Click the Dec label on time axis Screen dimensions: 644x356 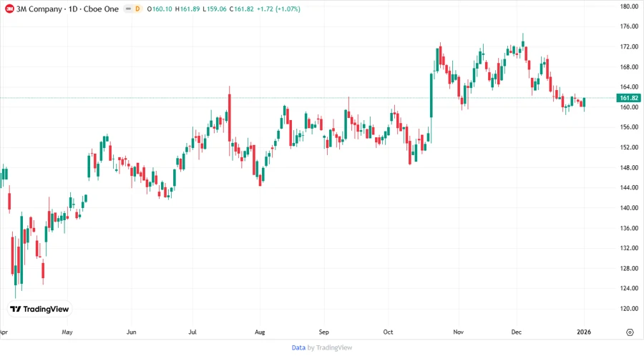(516, 332)
